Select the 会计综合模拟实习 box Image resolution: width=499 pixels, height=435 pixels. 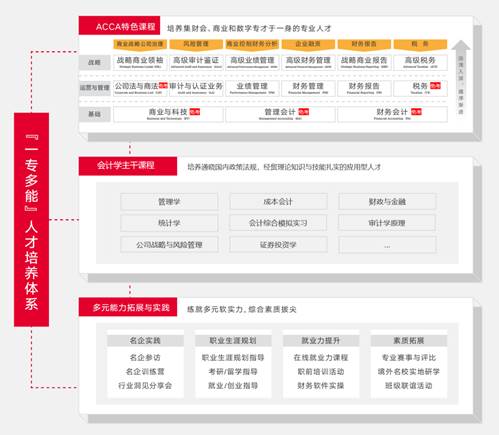[x=278, y=223]
